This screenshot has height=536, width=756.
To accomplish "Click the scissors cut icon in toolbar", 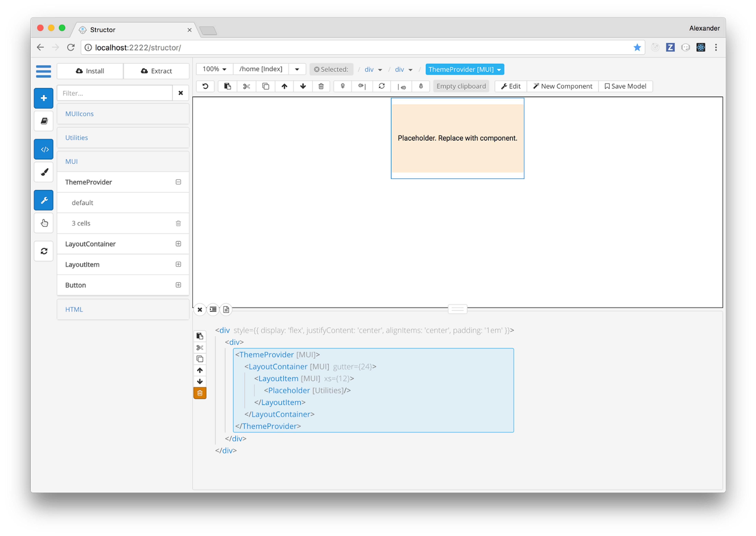I will pyautogui.click(x=246, y=86).
